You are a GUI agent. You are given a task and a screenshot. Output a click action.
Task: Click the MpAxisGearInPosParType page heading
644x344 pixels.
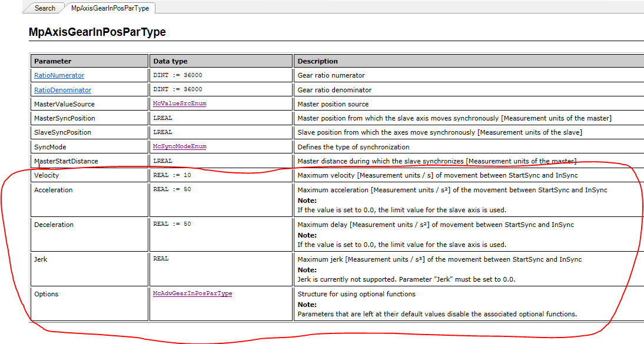[x=97, y=32]
